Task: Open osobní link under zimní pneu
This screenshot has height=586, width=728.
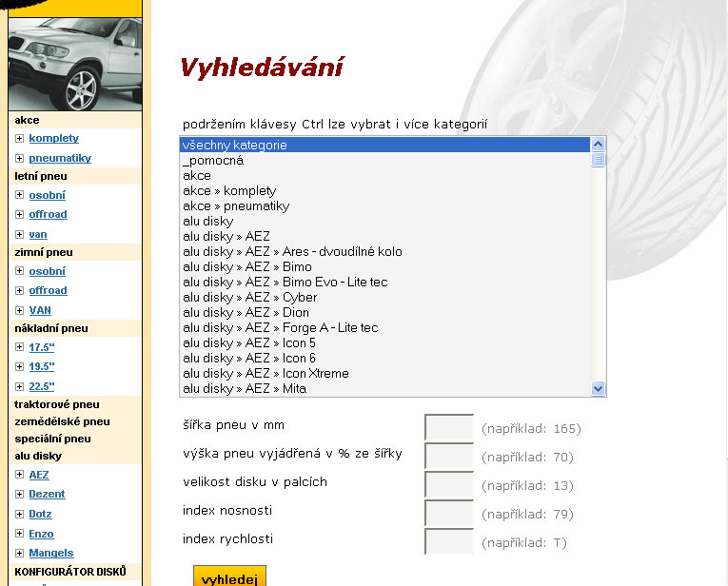Action: 47,271
